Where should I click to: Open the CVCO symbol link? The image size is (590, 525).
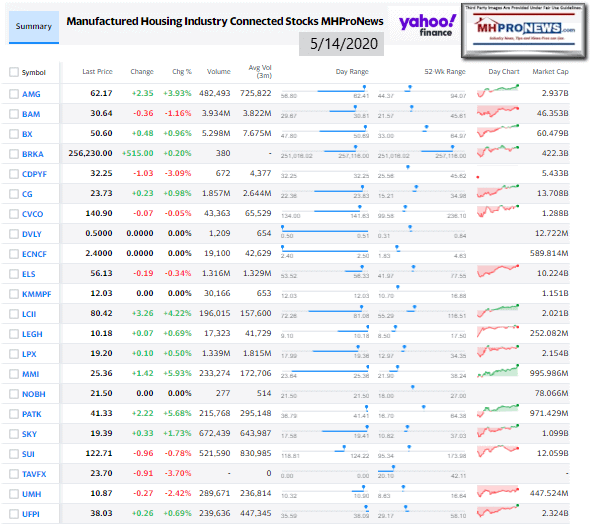click(32, 214)
